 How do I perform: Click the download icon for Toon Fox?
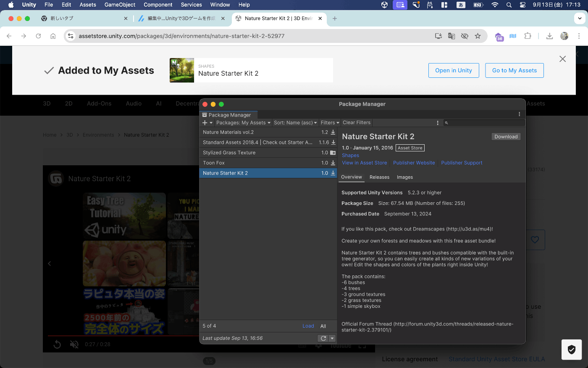(333, 163)
